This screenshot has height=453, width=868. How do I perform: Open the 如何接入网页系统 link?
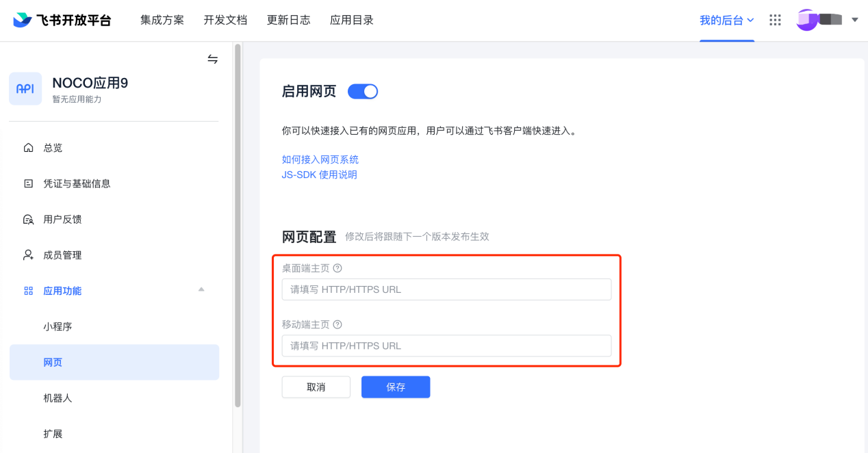coord(320,159)
